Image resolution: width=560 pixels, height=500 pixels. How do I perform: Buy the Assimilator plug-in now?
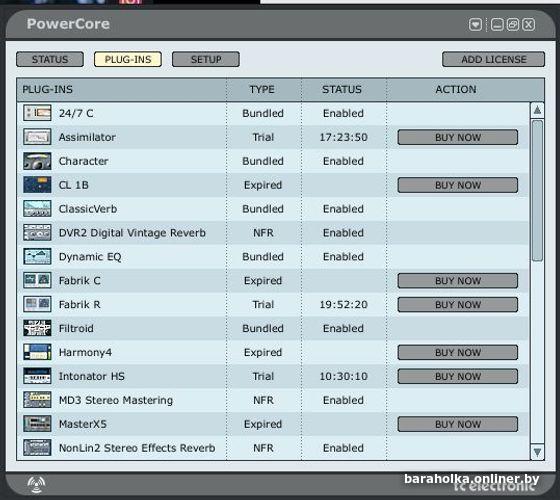(x=458, y=137)
